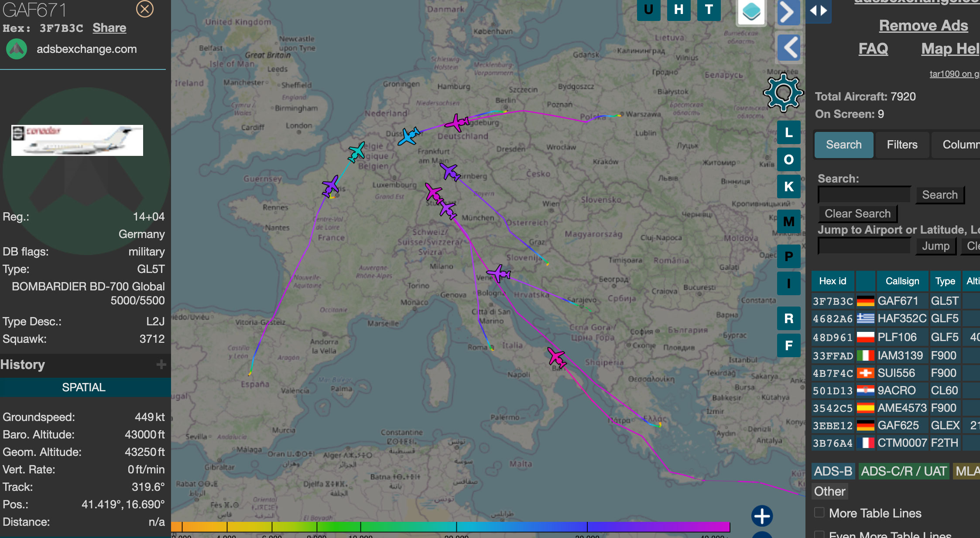Sort table by Type column
The height and width of the screenshot is (538, 980).
click(945, 281)
